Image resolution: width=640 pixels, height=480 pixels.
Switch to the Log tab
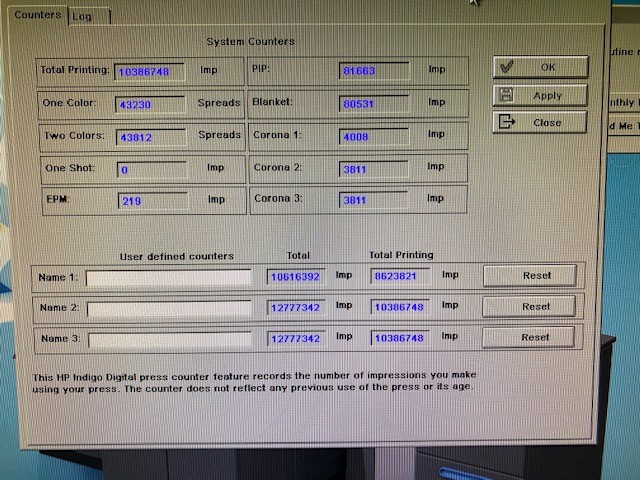point(89,17)
